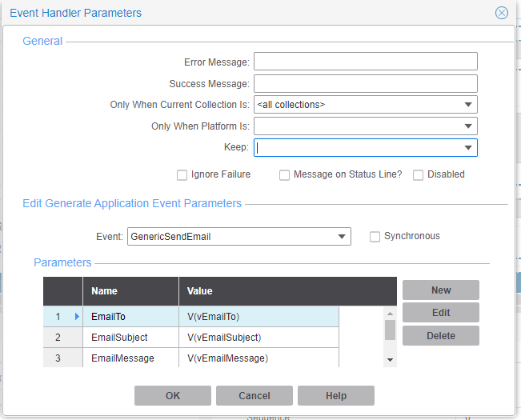The image size is (521, 420).
Task: Select the EmailSubject name cell
Action: 130,338
